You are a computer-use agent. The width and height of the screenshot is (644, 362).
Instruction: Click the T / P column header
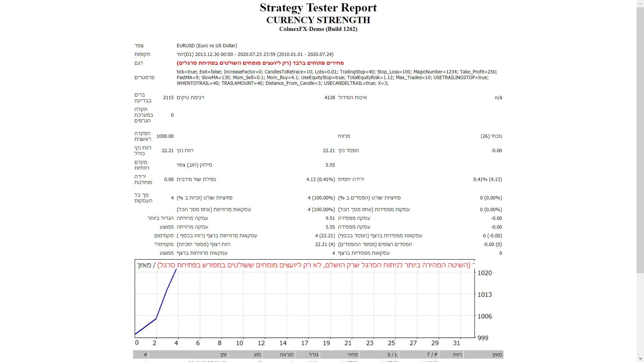(x=432, y=355)
